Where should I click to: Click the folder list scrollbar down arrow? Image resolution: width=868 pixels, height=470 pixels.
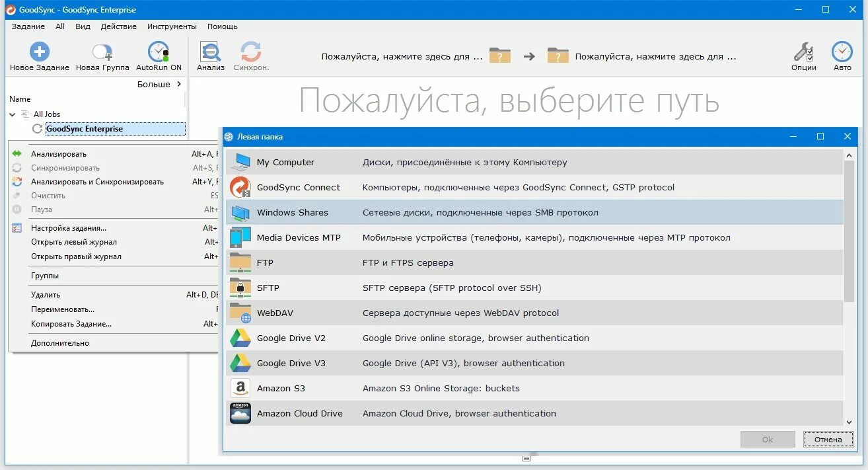(x=848, y=421)
